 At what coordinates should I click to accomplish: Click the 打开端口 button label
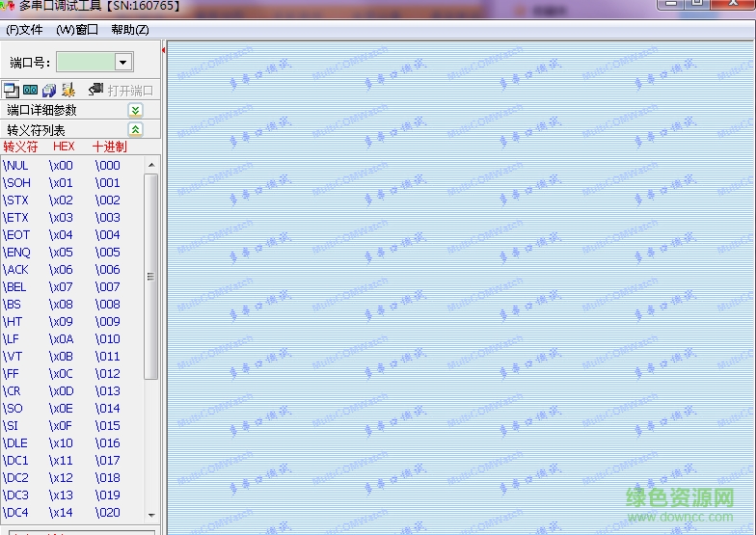[130, 91]
